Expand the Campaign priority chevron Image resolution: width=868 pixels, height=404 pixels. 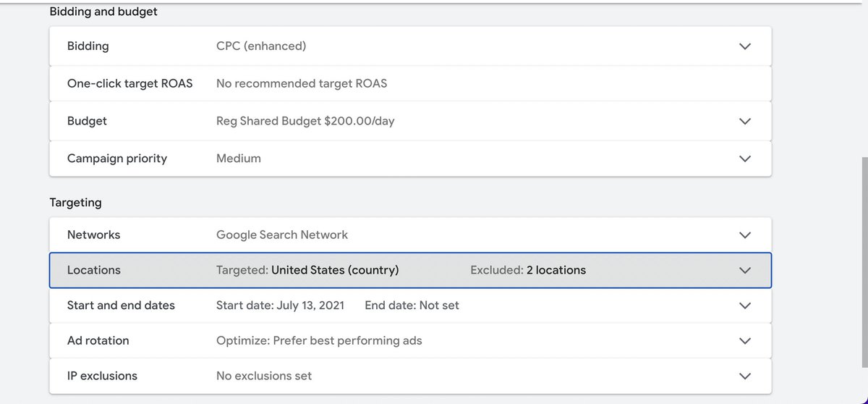[745, 159]
